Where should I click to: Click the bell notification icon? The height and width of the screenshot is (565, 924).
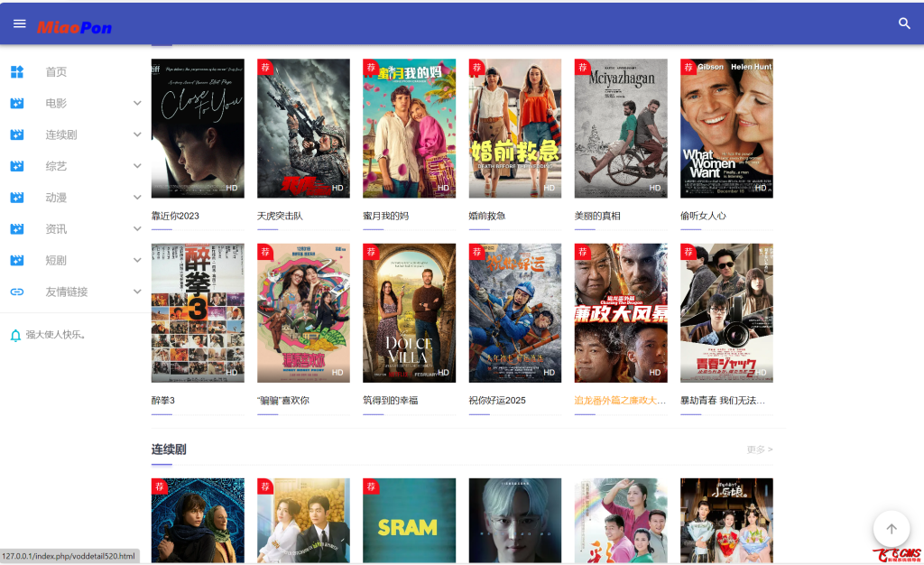(x=15, y=335)
